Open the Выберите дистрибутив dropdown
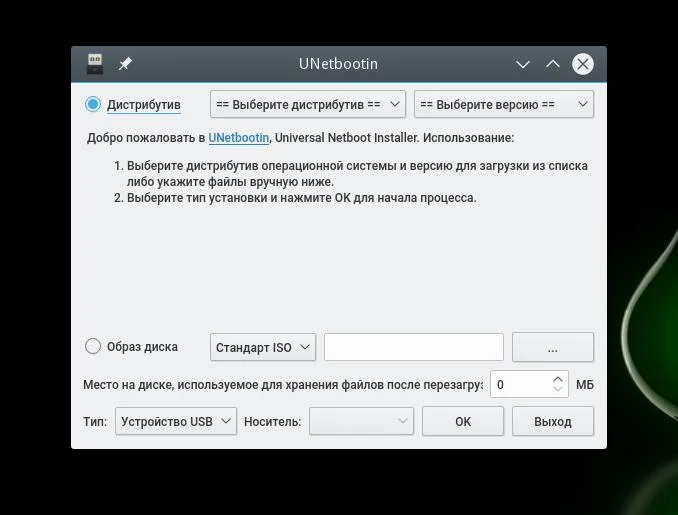The width and height of the screenshot is (678, 515). [x=308, y=104]
